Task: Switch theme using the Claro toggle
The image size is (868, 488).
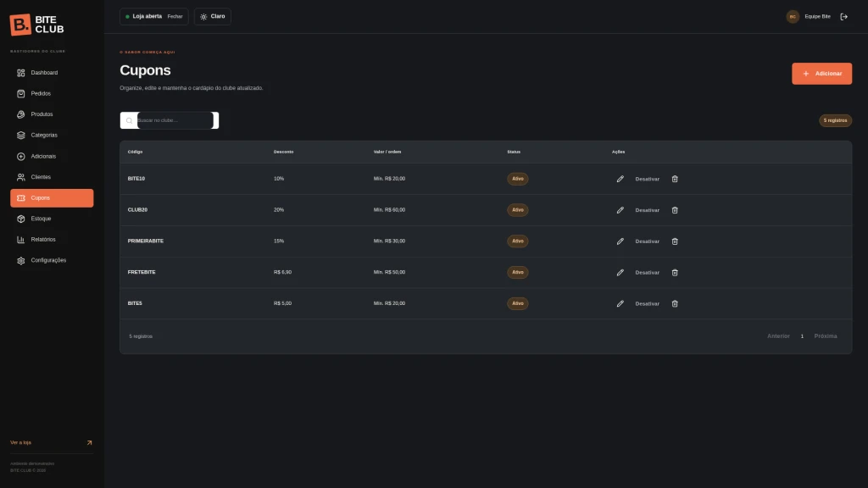Action: (x=213, y=17)
